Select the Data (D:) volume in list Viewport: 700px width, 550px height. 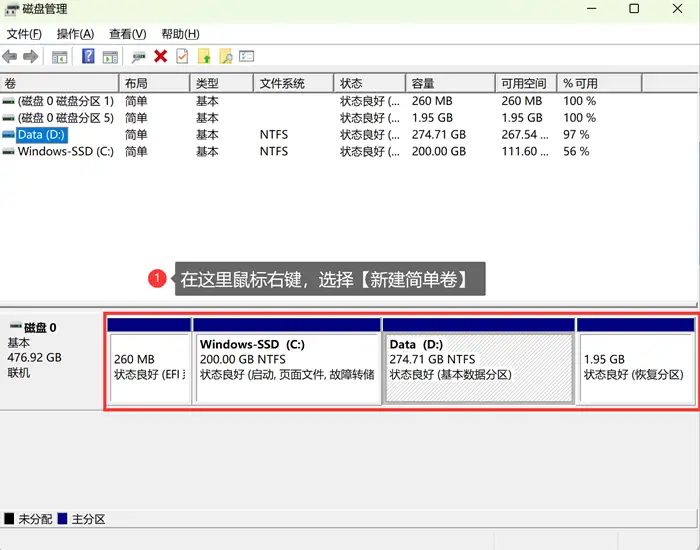(x=41, y=135)
